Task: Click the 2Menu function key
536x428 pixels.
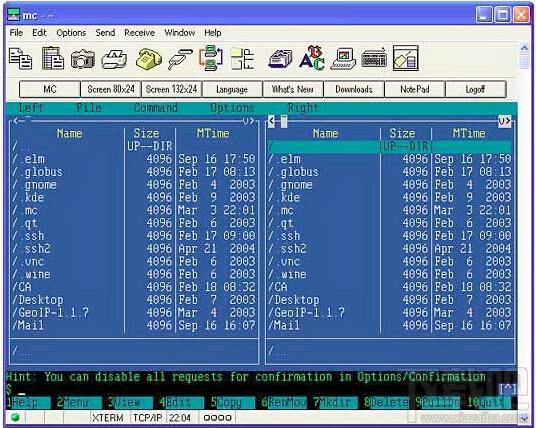Action: [x=79, y=402]
